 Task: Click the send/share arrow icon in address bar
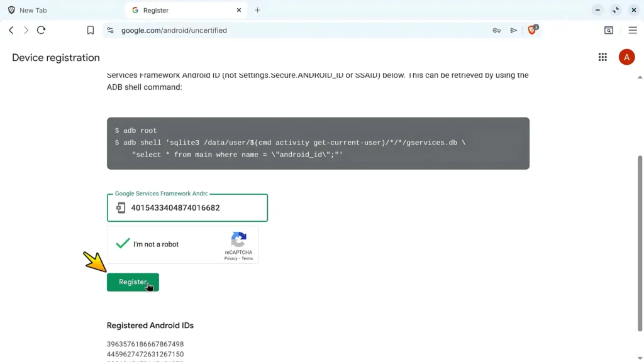click(513, 30)
